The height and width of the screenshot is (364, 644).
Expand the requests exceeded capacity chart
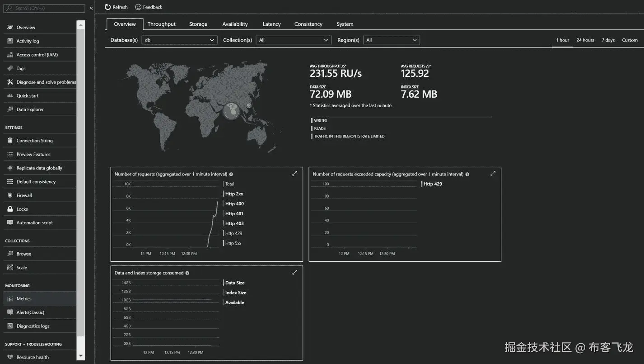tap(493, 173)
